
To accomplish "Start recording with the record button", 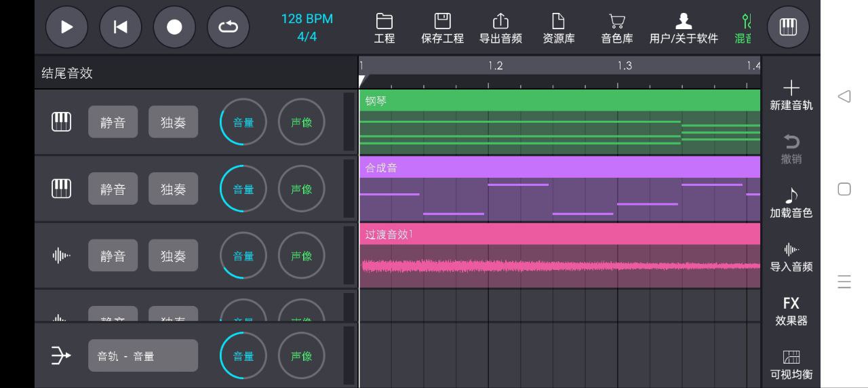I will coord(174,27).
